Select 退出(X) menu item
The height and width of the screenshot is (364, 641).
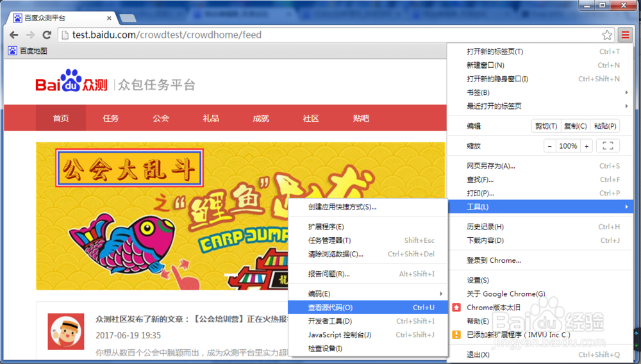540,354
